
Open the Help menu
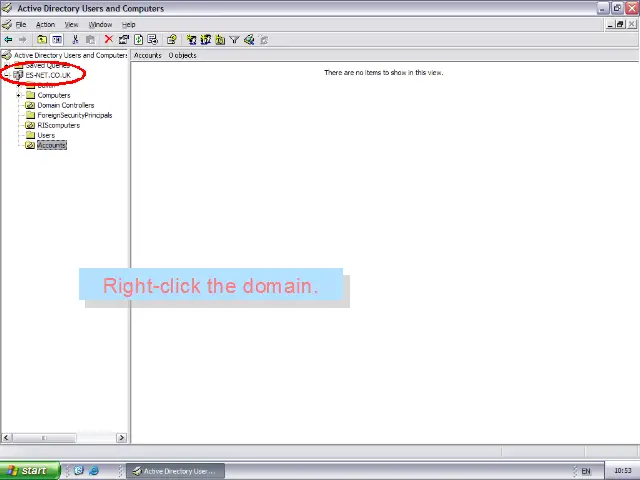128,24
